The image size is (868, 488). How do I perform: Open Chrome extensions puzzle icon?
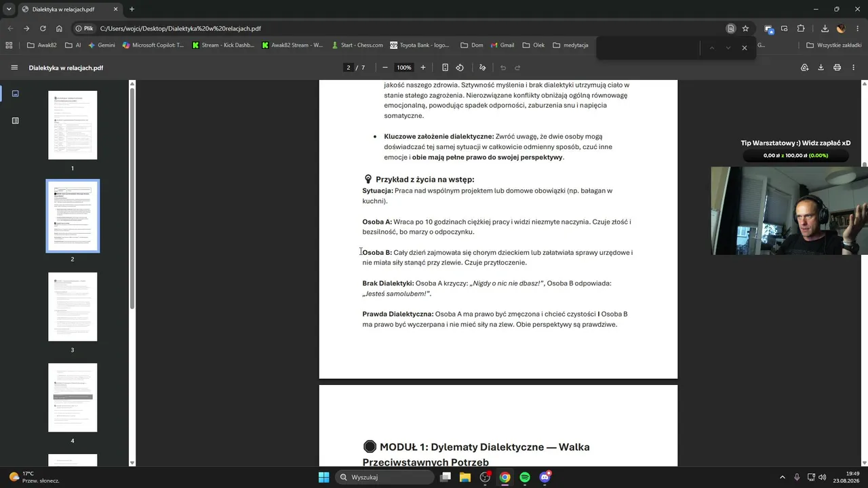[x=801, y=28]
